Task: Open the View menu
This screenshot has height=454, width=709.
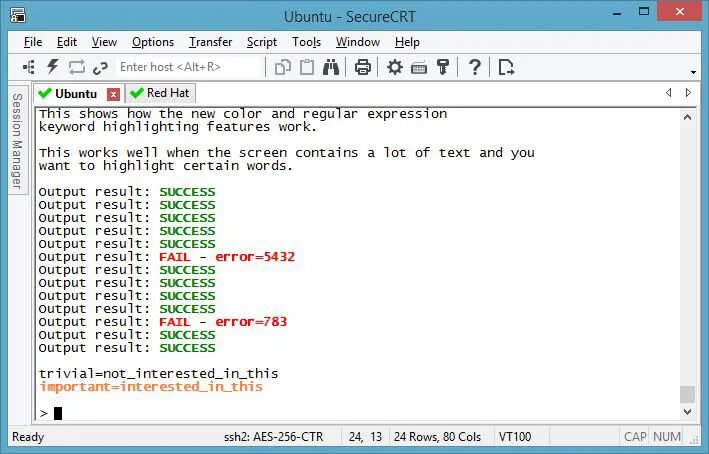Action: (x=104, y=42)
